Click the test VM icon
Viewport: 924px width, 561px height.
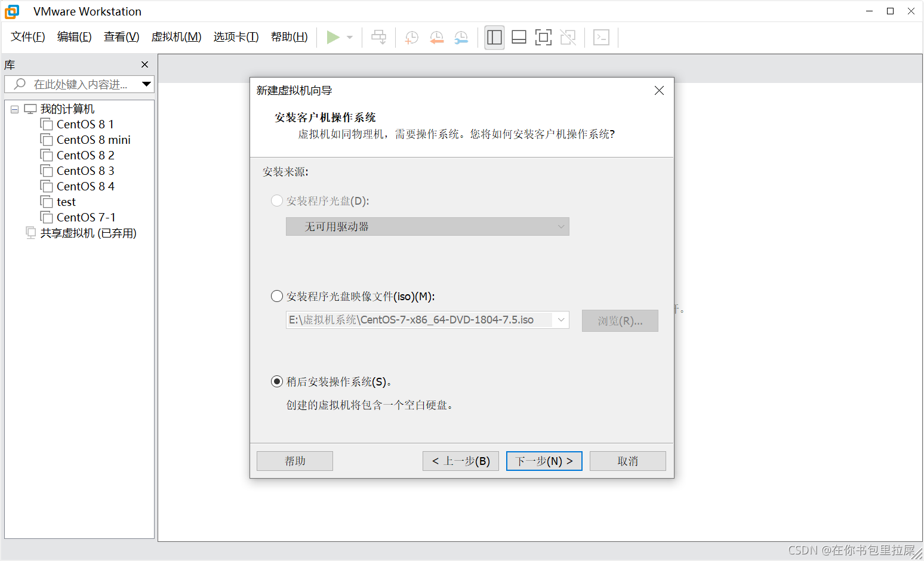tap(47, 202)
